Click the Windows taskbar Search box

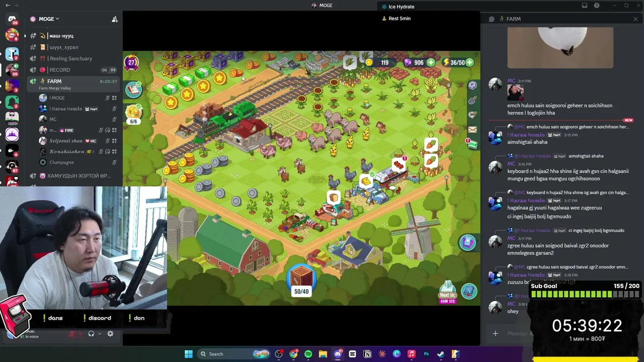233,354
